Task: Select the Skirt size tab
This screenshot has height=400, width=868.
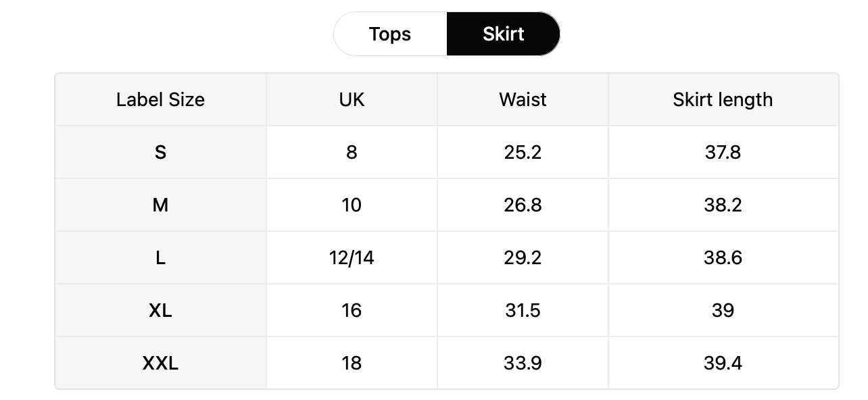Action: tap(503, 34)
